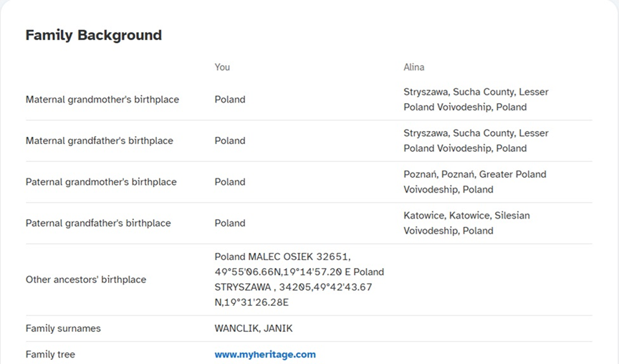Image resolution: width=619 pixels, height=364 pixels.
Task: Click the Family surnames label
Action: [63, 328]
